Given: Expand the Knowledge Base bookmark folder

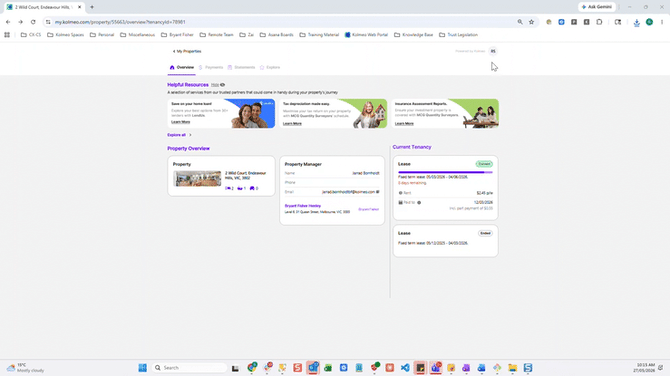Looking at the screenshot, I should click(x=414, y=35).
